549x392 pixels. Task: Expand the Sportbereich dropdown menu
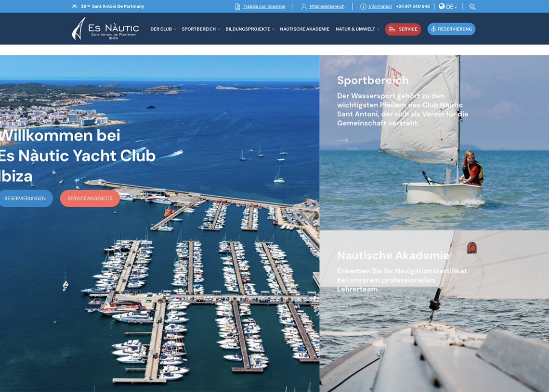coord(201,29)
